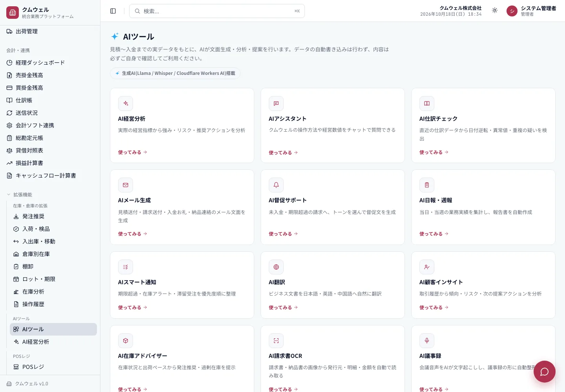The image size is (565, 392).
Task: Click 使ってみる on the AI顧客インサイト card
Action: 434,307
